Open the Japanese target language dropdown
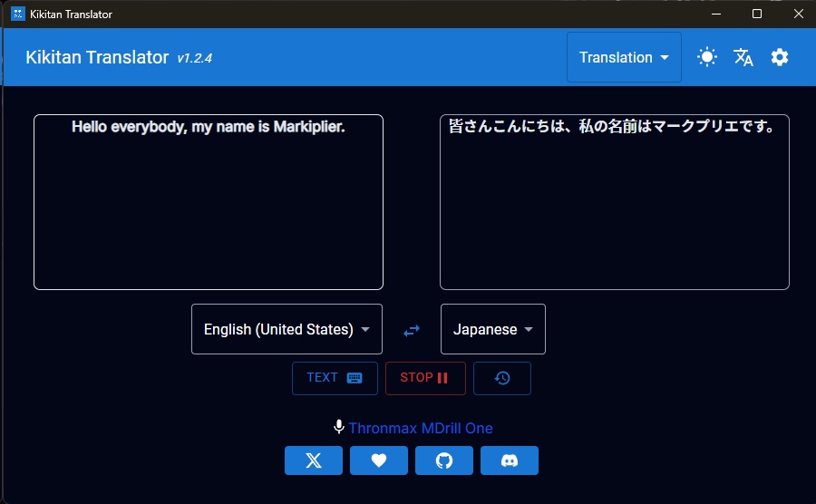 pyautogui.click(x=493, y=329)
